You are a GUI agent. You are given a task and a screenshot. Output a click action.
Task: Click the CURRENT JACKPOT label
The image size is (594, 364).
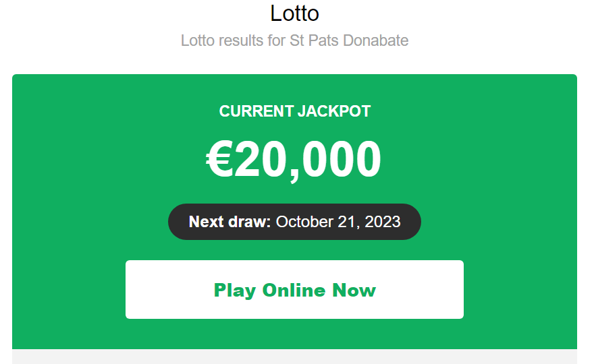[295, 112]
